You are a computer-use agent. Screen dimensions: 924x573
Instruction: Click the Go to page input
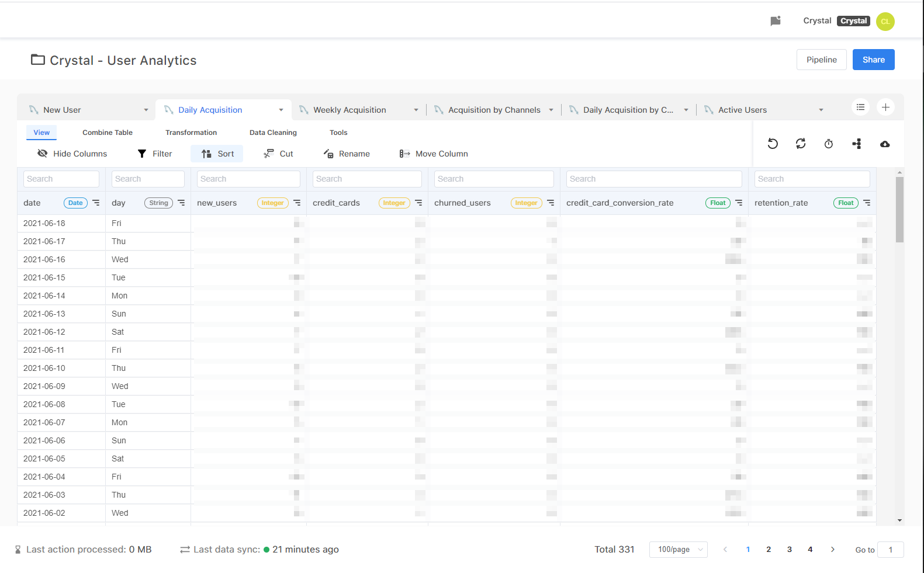click(x=890, y=550)
